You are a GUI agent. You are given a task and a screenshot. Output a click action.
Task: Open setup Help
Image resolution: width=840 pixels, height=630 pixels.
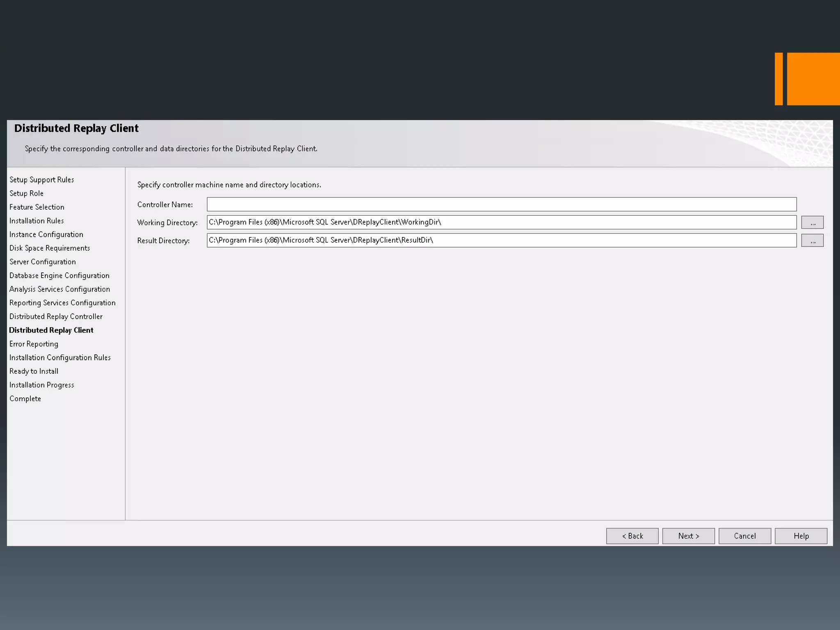(x=801, y=536)
